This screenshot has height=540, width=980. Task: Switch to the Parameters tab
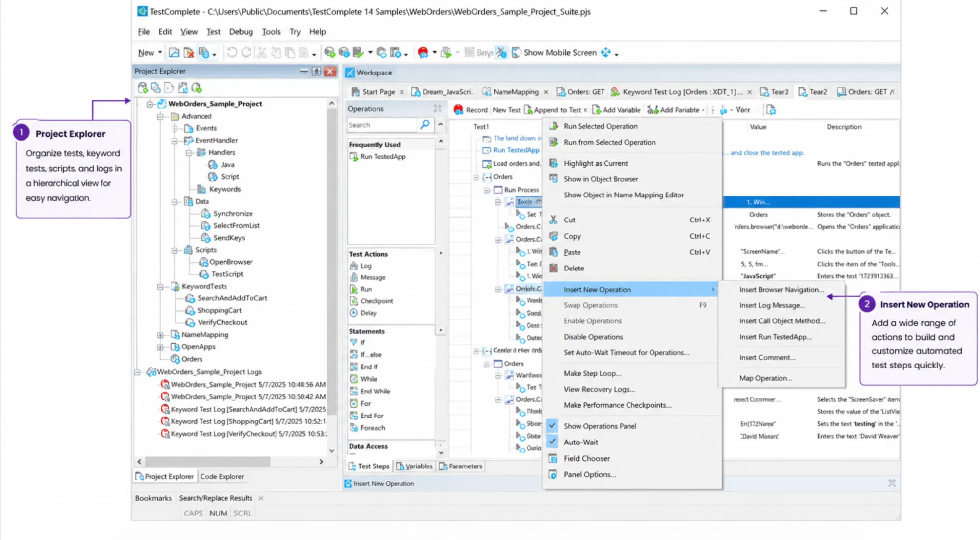click(x=461, y=466)
